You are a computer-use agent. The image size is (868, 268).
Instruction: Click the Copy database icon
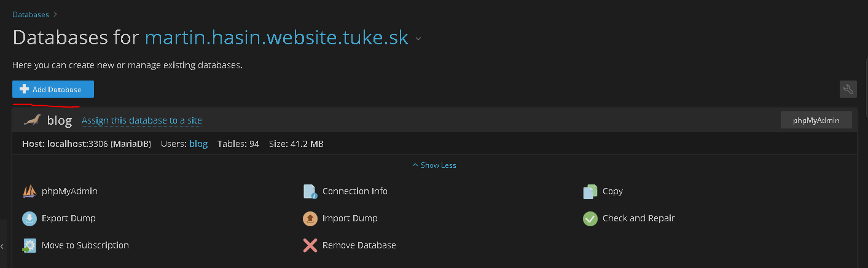[590, 192]
